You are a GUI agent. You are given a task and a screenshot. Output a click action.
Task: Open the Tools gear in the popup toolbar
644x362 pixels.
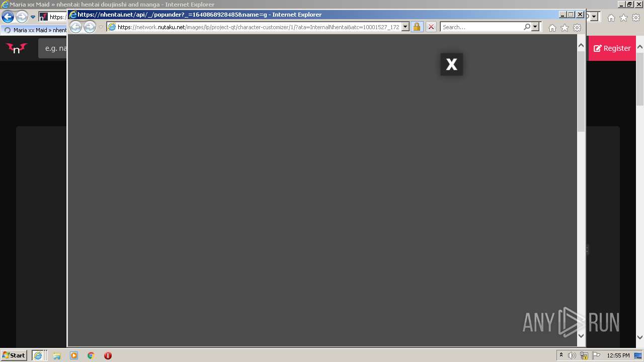[577, 28]
